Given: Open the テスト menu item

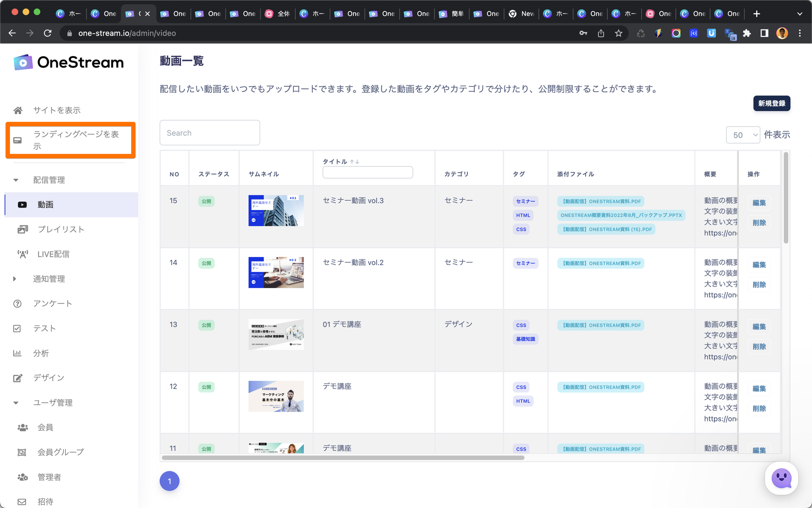Looking at the screenshot, I should coord(44,329).
